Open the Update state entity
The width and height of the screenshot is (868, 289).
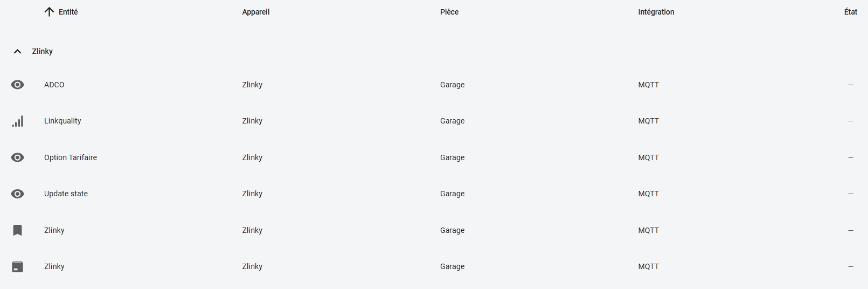point(66,194)
